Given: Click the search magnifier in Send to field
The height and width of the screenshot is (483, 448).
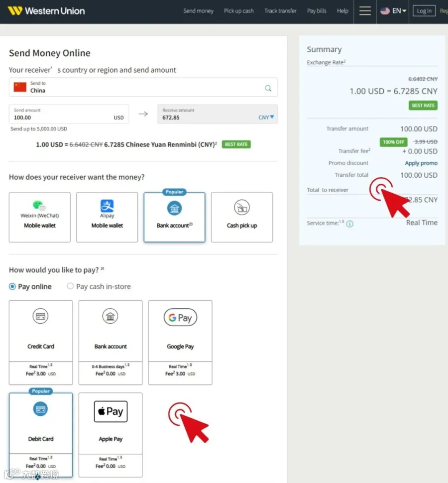Looking at the screenshot, I should coord(268,88).
